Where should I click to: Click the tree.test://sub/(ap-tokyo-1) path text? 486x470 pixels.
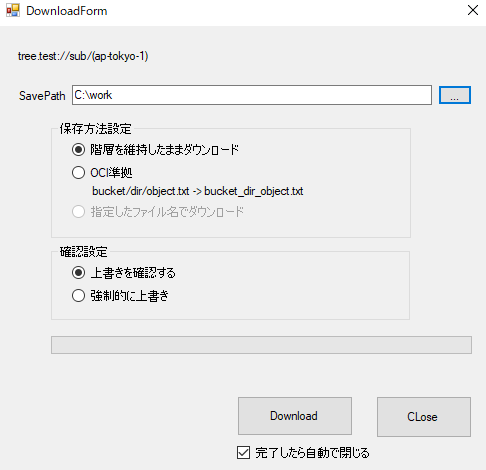click(x=83, y=56)
